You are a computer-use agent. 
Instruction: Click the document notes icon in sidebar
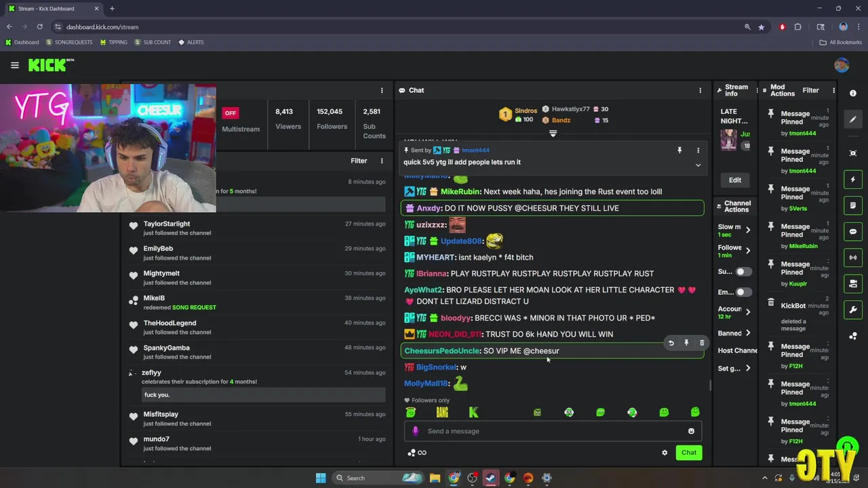tap(853, 205)
